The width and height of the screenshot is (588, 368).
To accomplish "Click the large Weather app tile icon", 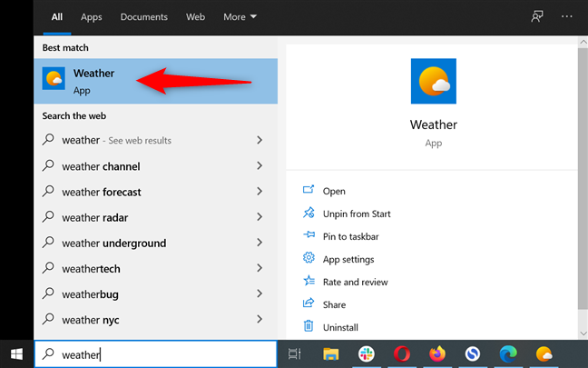I will pyautogui.click(x=434, y=81).
